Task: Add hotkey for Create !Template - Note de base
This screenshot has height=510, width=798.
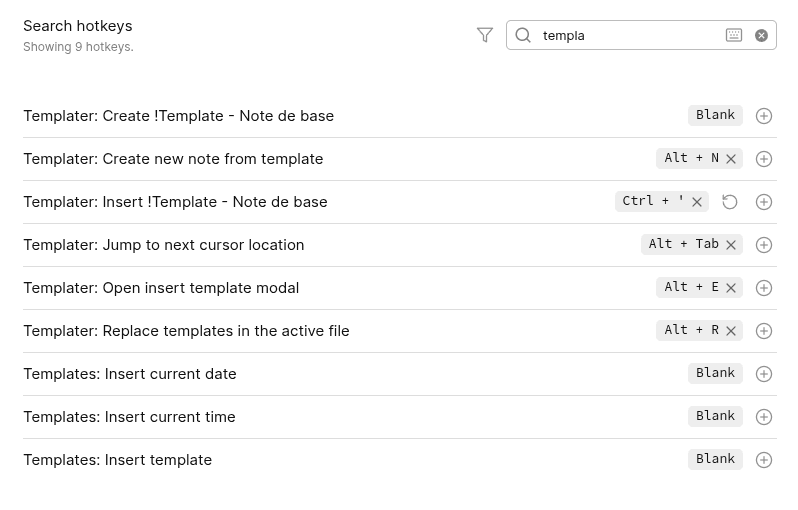Action: pos(764,116)
